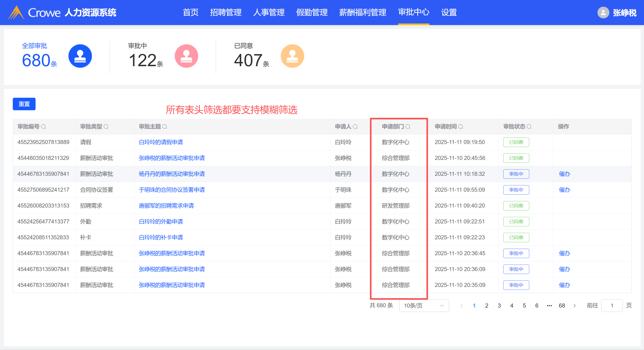Click 审批状态 column search icon
Screen dimensions: 644x350
529,127
